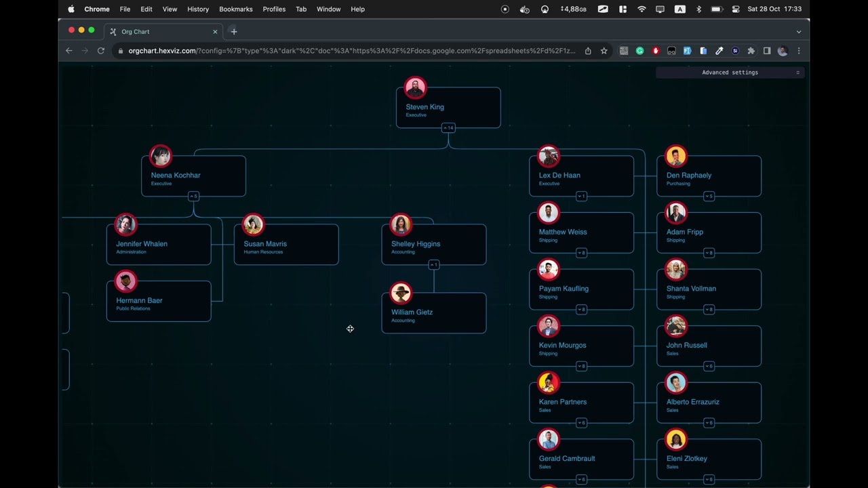Screen dimensions: 868x488
Task: Open a new browser tab
Action: [234, 31]
